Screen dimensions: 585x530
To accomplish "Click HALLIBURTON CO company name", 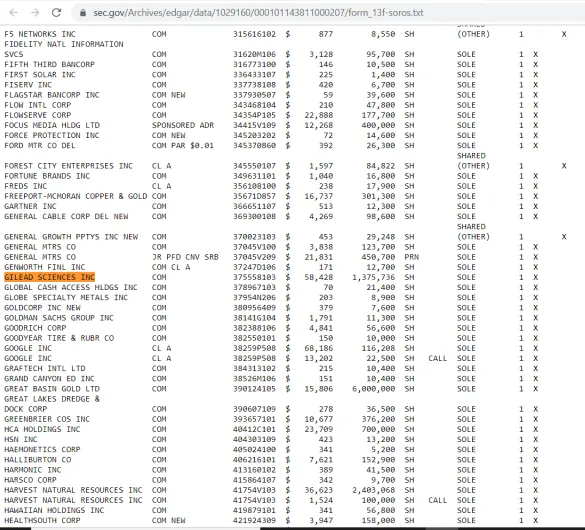I will 38,460.
